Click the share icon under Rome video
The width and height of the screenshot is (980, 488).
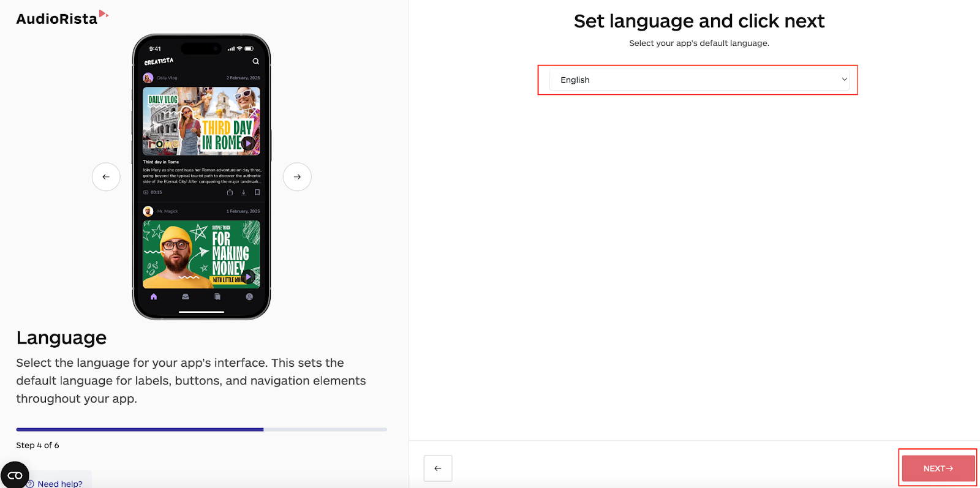230,192
